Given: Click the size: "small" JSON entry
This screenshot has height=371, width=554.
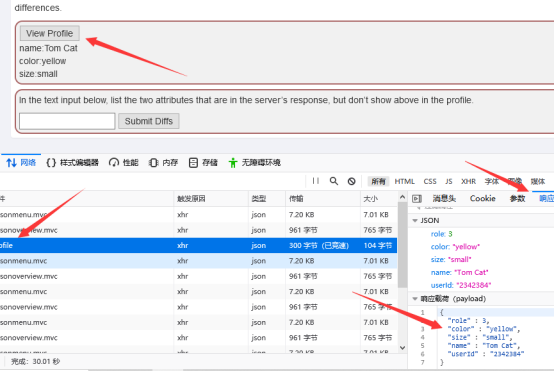Looking at the screenshot, I should point(451,259).
